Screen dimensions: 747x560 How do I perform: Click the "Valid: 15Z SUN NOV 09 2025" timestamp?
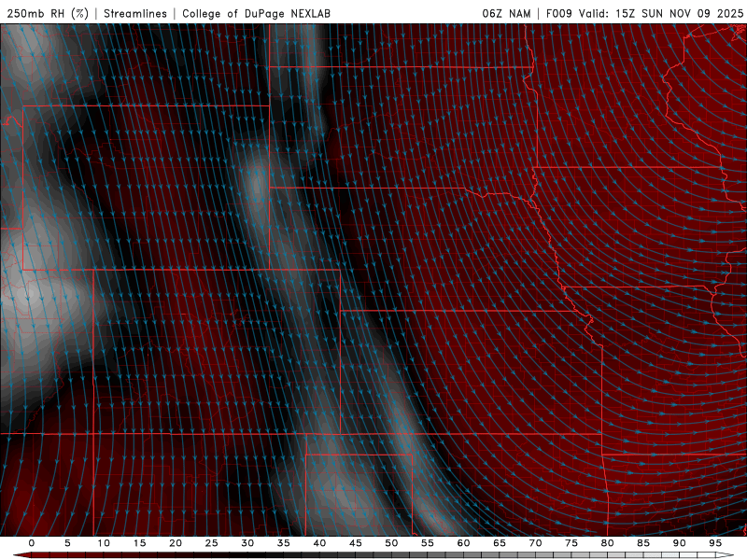[661, 13]
